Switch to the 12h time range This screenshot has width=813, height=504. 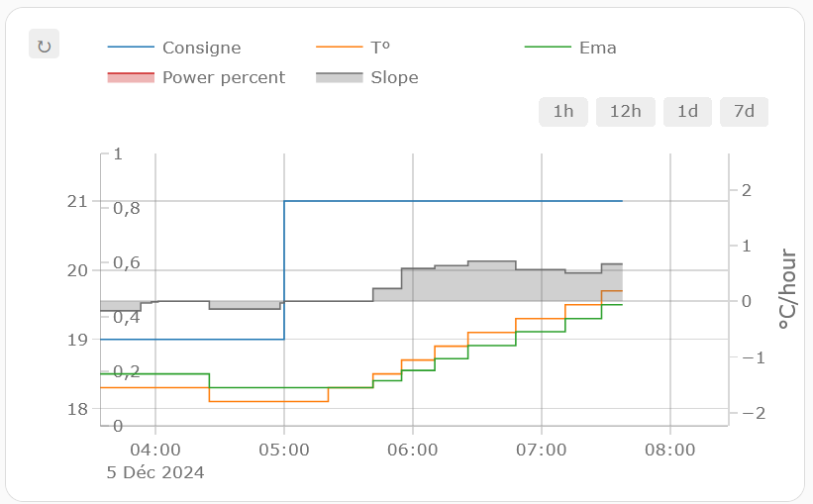(x=626, y=112)
